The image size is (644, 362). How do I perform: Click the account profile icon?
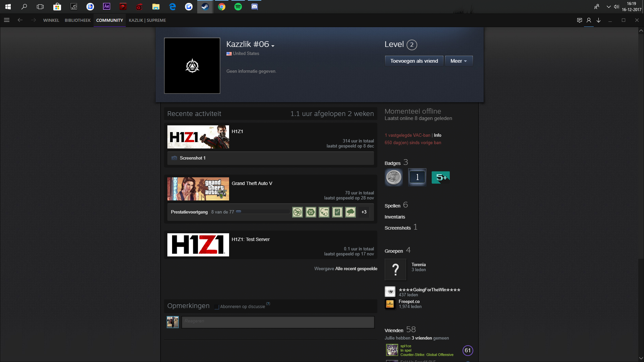(589, 20)
